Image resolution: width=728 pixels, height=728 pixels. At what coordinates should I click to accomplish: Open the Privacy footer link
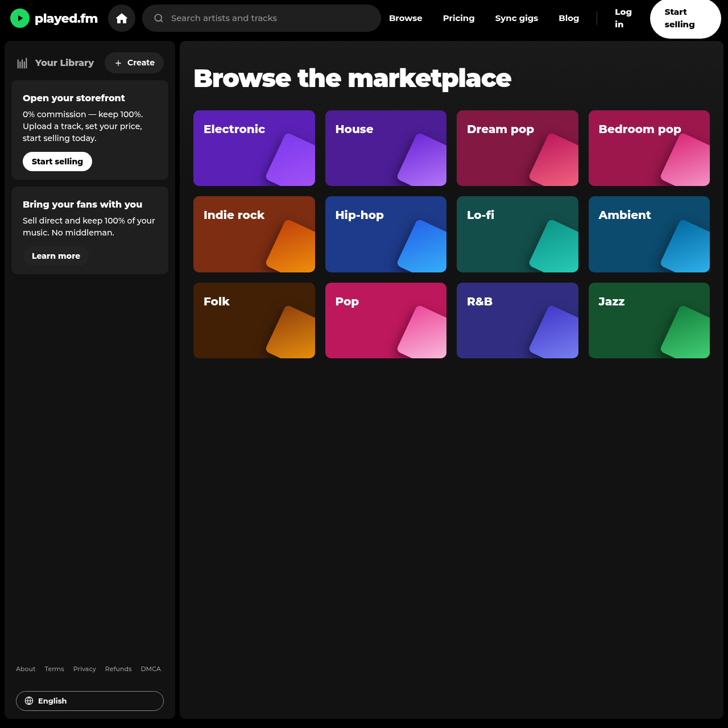point(85,669)
